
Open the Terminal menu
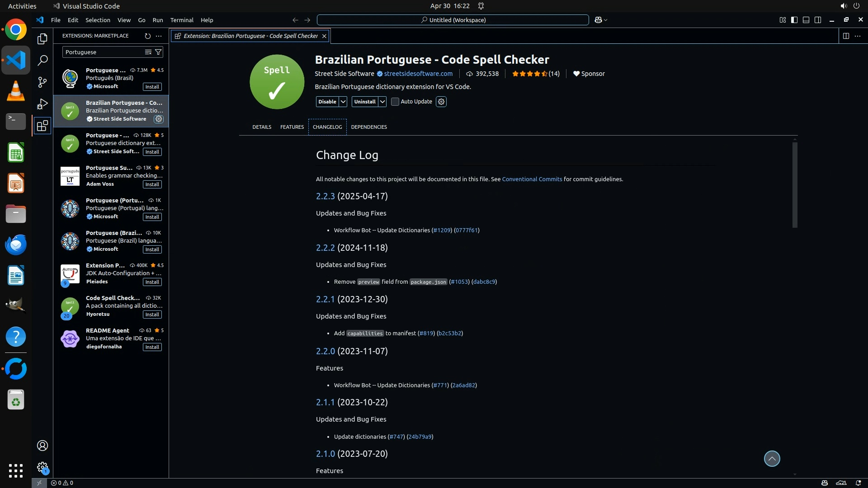tap(182, 20)
